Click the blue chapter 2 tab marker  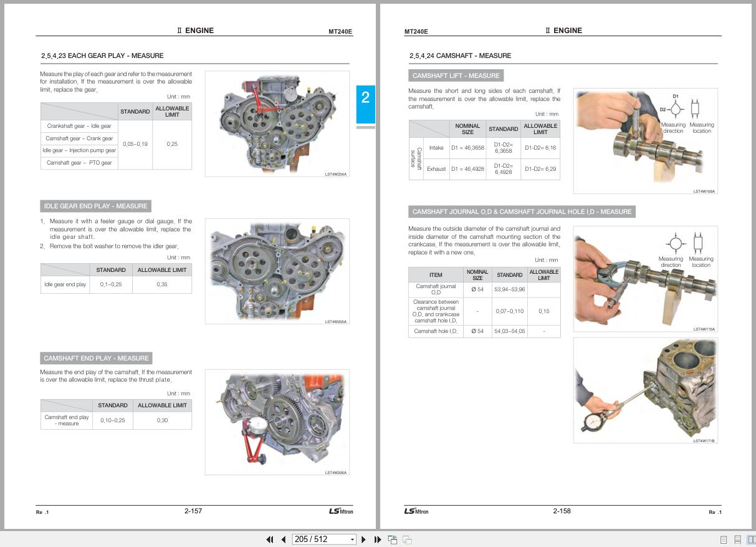(365, 104)
